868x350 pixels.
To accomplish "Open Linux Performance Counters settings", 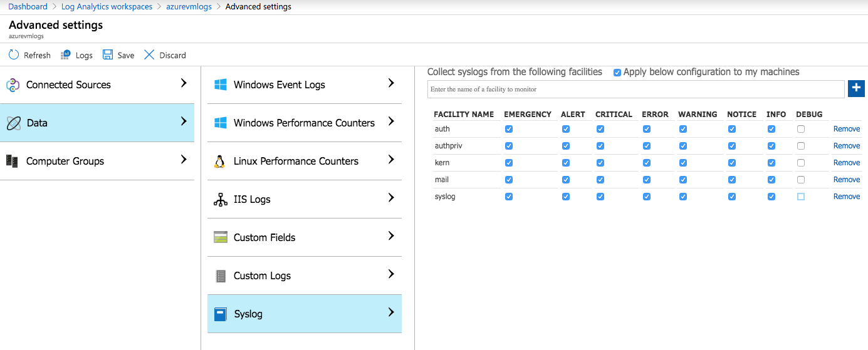I will pyautogui.click(x=305, y=161).
